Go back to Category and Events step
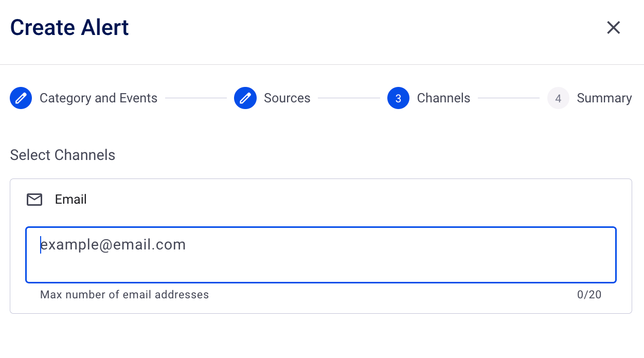This screenshot has height=358, width=644. (98, 98)
